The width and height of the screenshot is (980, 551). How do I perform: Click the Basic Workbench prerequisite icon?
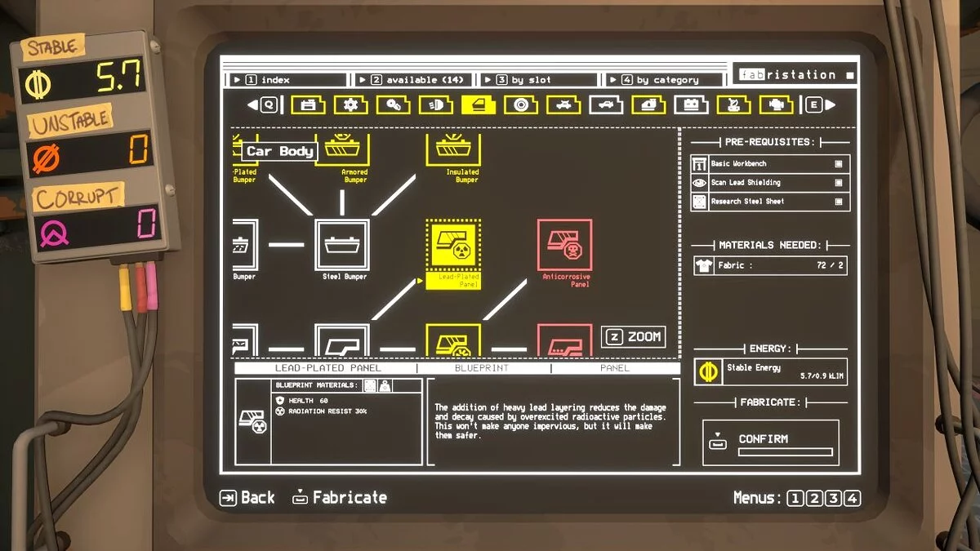[699, 164]
